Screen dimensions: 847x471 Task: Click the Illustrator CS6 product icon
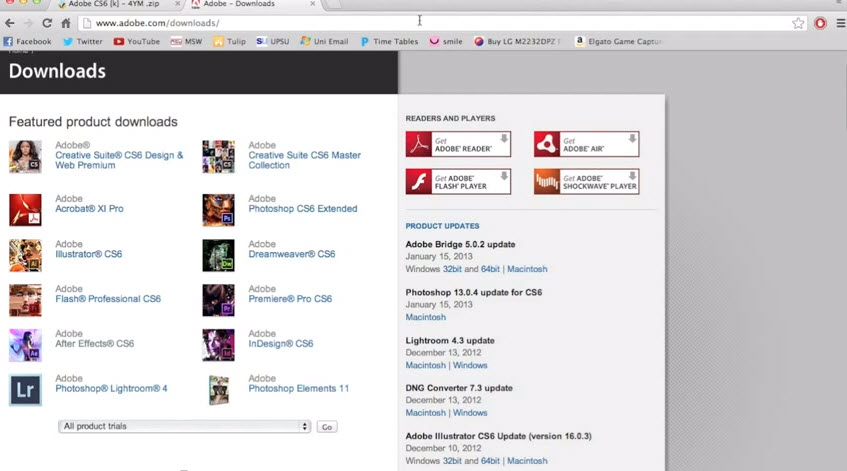tap(25, 255)
